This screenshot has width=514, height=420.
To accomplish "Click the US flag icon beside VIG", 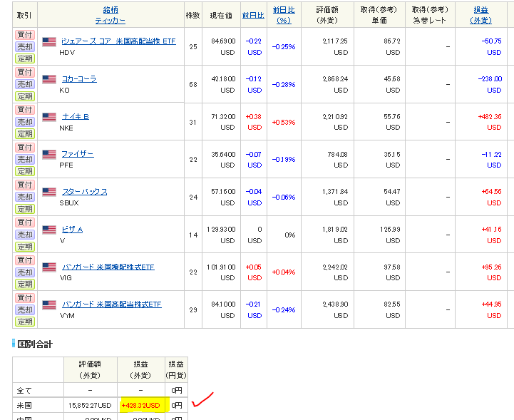I will click(x=49, y=267).
